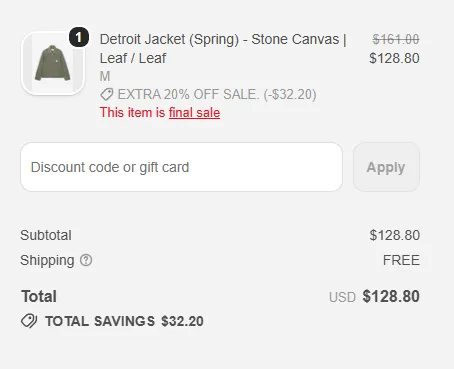Click the FREE shipping value
Viewport: 454px width, 369px height.
click(401, 260)
